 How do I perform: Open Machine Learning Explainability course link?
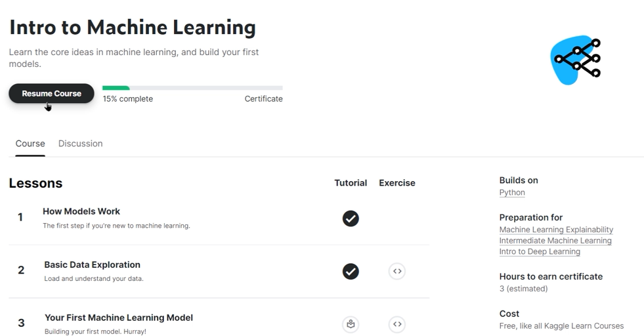pos(556,230)
